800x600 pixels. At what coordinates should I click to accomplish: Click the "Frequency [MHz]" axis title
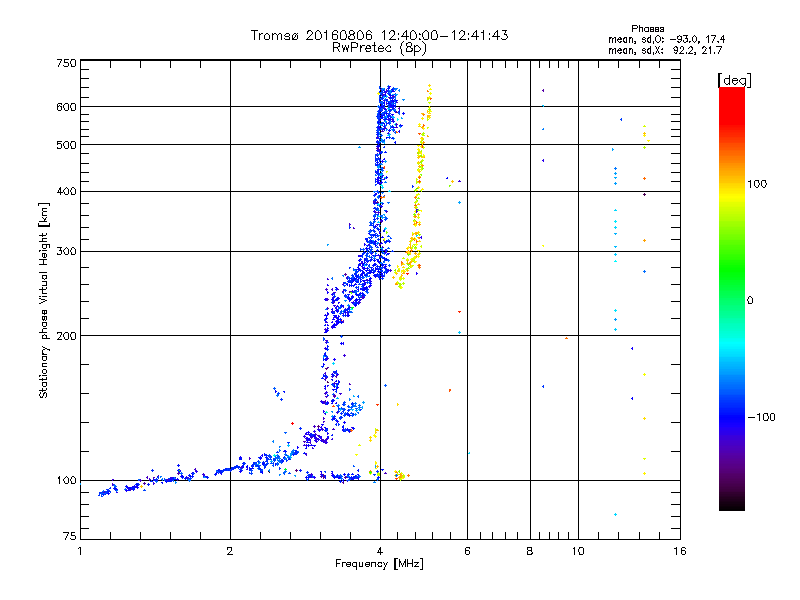click(379, 564)
